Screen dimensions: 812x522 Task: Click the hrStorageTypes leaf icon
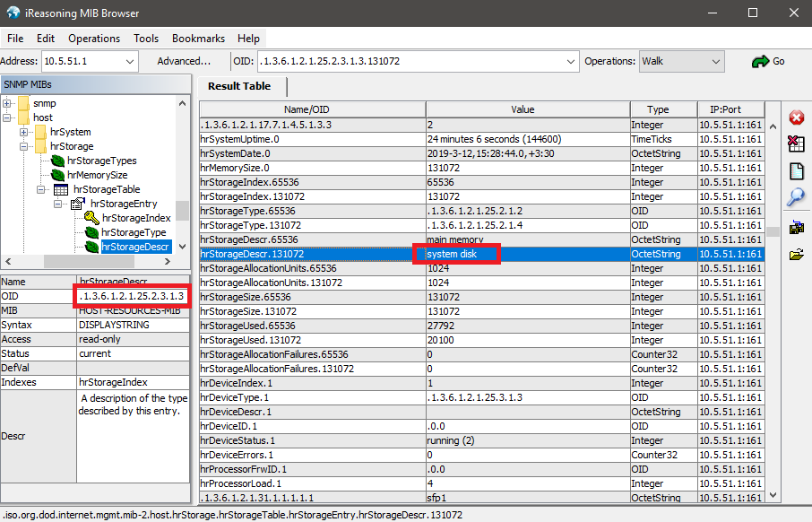(x=57, y=161)
